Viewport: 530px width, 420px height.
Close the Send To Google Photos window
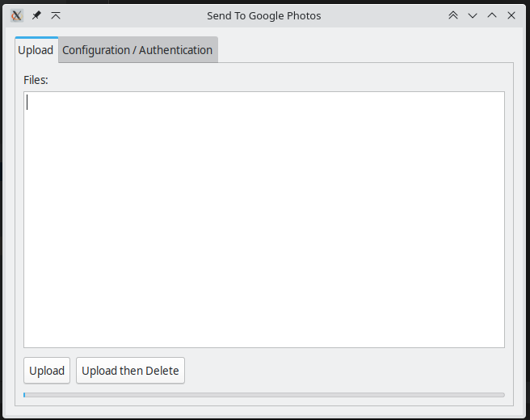511,15
